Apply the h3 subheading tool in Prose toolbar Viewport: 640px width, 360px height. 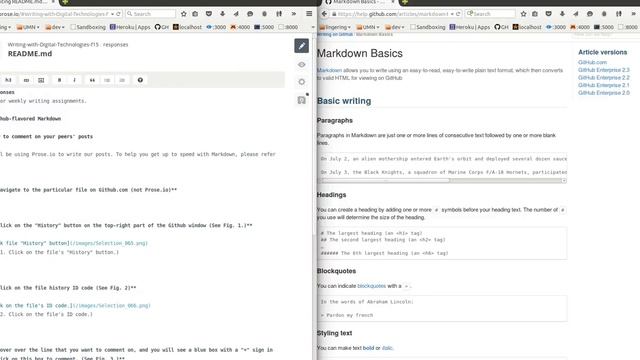(x=8, y=80)
